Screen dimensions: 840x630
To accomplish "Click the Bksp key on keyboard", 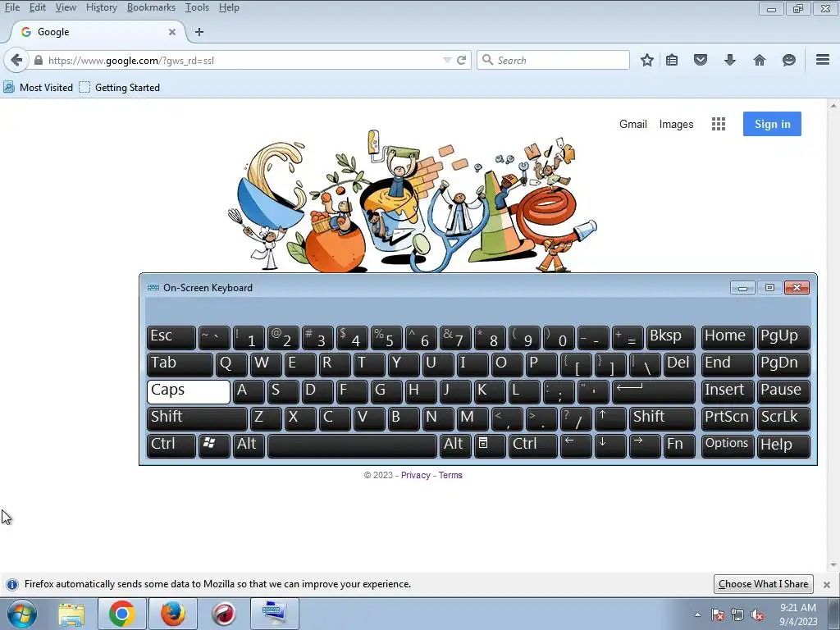I will (671, 337).
